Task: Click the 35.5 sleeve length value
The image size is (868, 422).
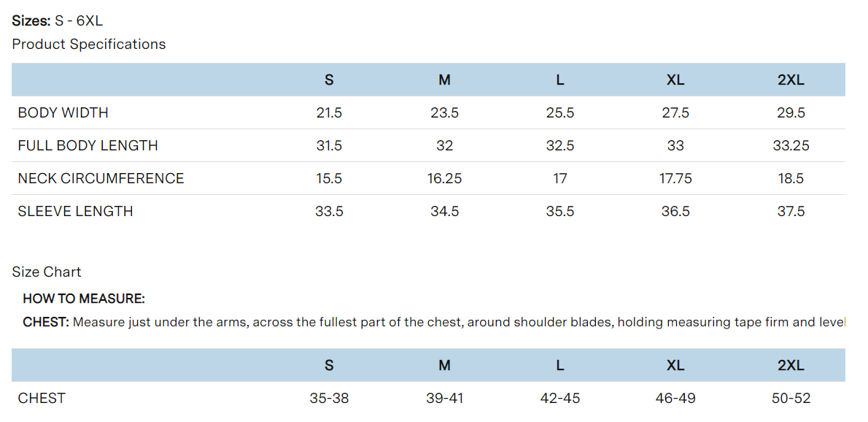Action: tap(559, 211)
